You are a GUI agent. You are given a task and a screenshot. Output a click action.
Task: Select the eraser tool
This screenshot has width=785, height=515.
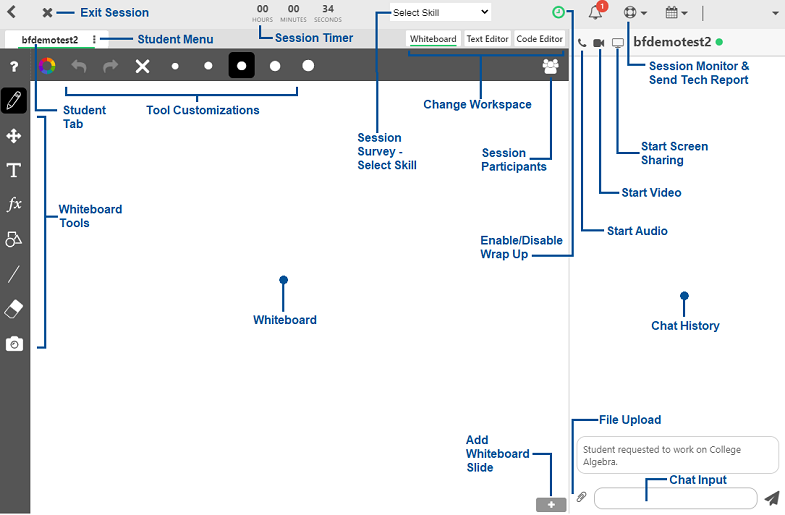(x=14, y=308)
